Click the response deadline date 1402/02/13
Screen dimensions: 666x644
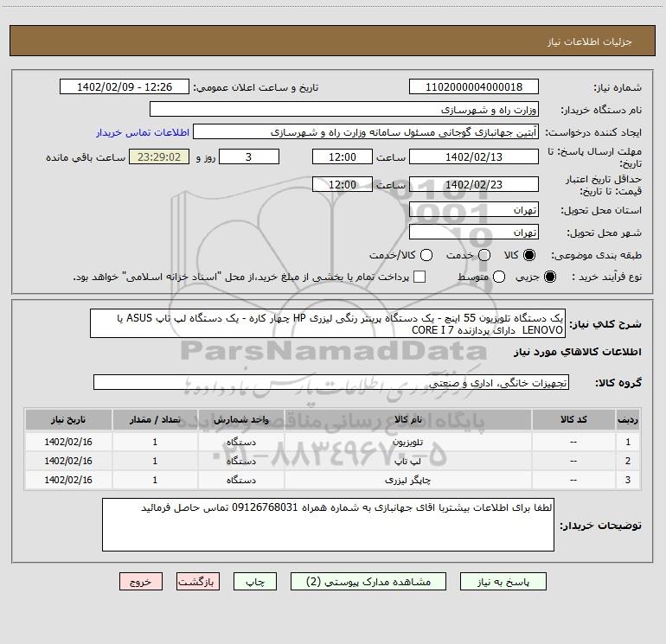click(x=474, y=156)
